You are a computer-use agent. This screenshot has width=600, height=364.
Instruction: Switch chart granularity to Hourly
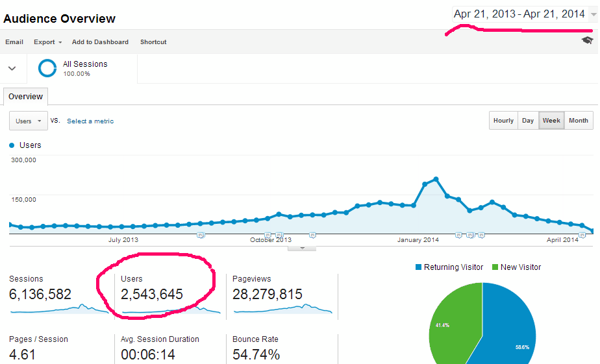point(503,121)
